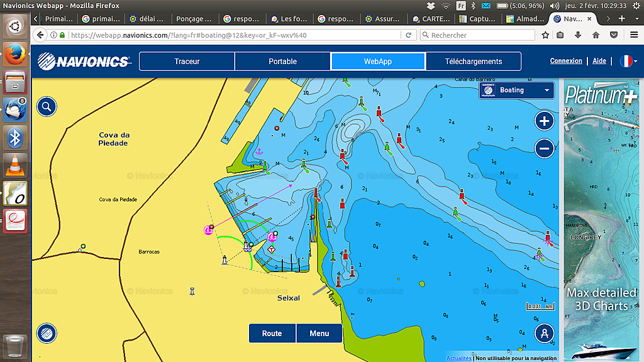Open Ubuntu Dash from the launcher
The width and height of the screenshot is (644, 362).
point(15,26)
